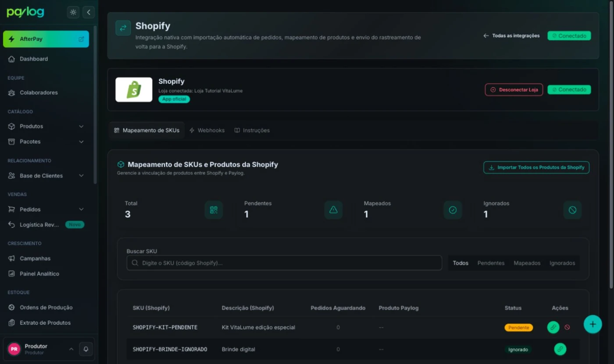
Task: Click the main page vertical scrollbar
Action: (x=611, y=145)
